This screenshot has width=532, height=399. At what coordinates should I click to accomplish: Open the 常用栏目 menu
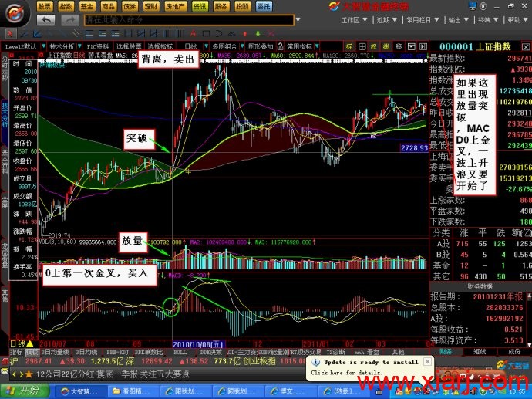[x=423, y=20]
